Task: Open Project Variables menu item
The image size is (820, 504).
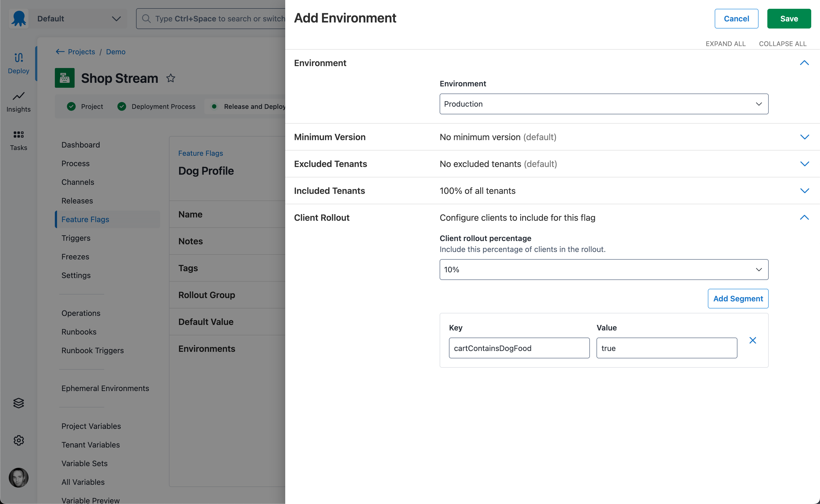Action: [x=91, y=426]
